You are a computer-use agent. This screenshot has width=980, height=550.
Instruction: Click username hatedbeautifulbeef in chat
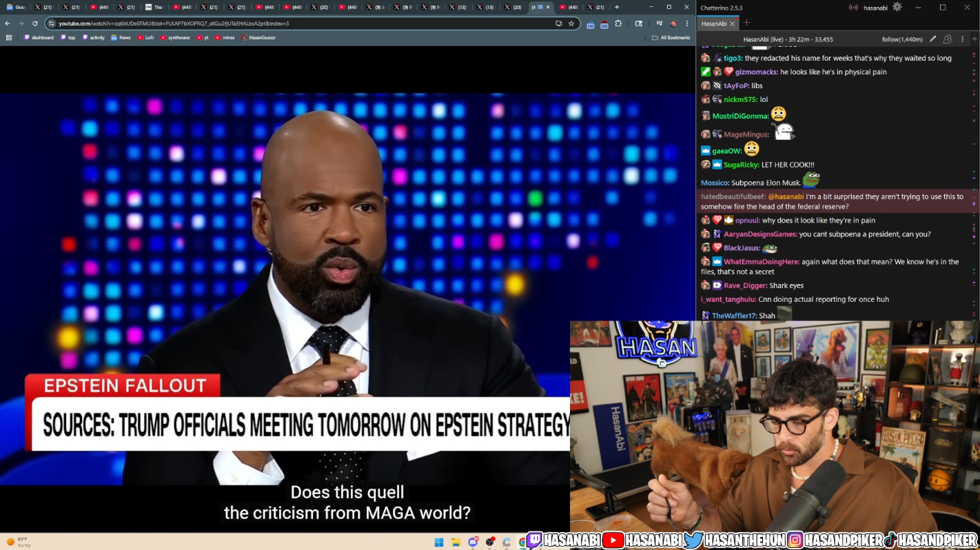click(x=733, y=196)
